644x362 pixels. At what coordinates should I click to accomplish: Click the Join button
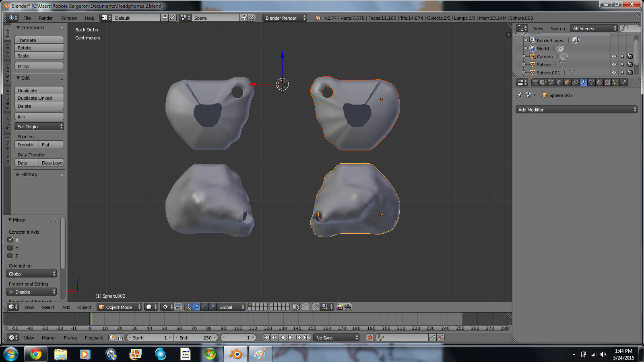(39, 116)
